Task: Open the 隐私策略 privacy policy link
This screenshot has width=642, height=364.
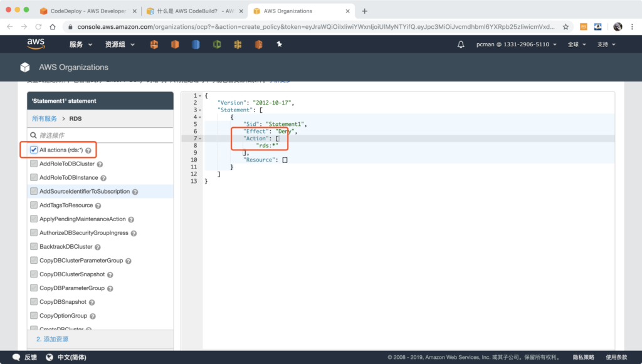Action: [x=583, y=357]
